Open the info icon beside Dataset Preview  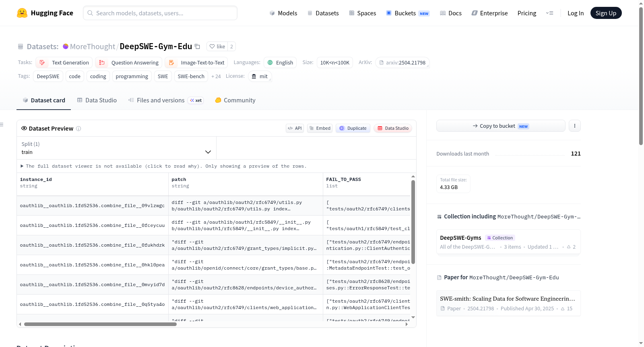tap(78, 129)
